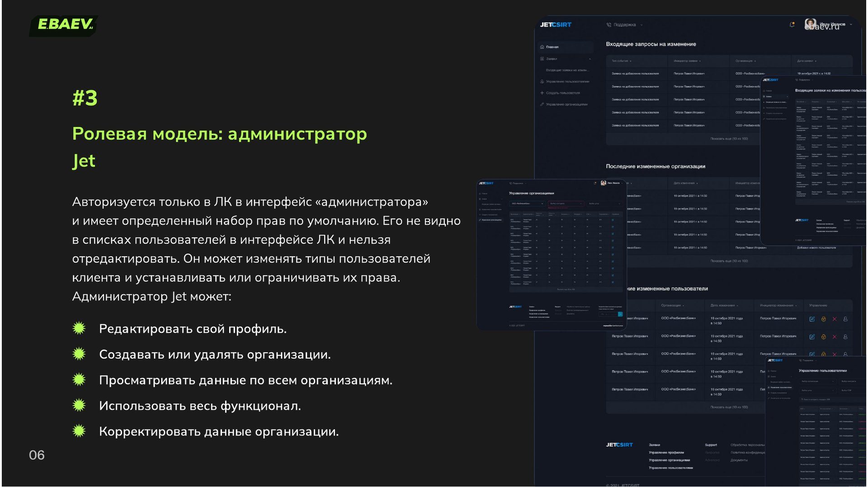Show more under Входящие запросы на изменение
The image size is (868, 487).
click(729, 139)
